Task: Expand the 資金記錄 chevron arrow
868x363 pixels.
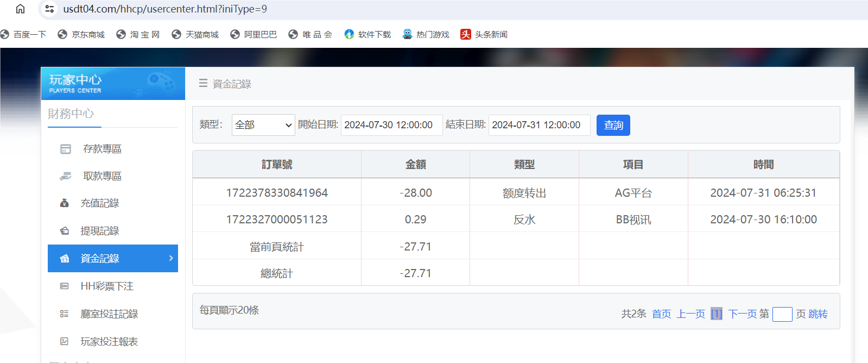Action: coord(171,258)
